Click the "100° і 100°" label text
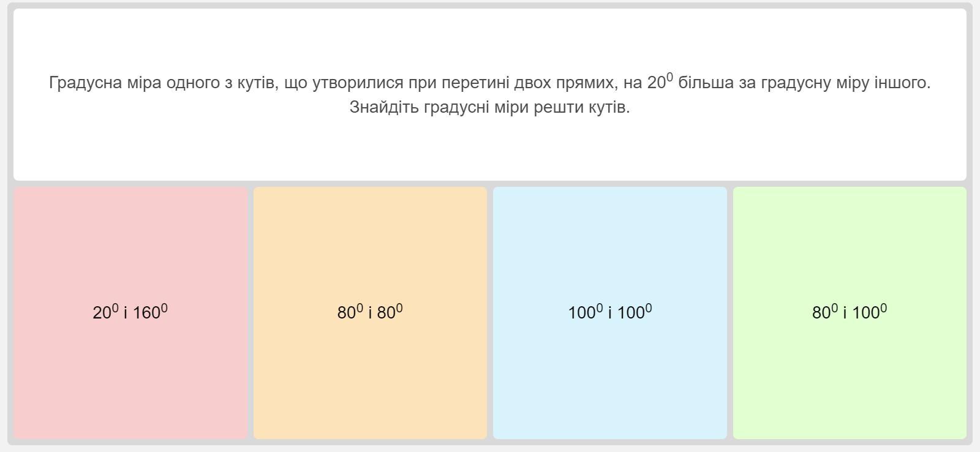 [610, 312]
